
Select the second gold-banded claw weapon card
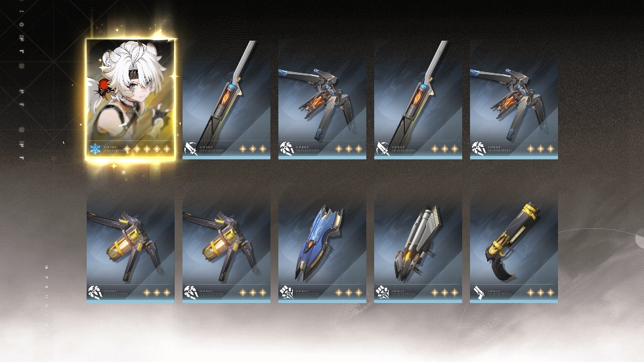coord(226,251)
